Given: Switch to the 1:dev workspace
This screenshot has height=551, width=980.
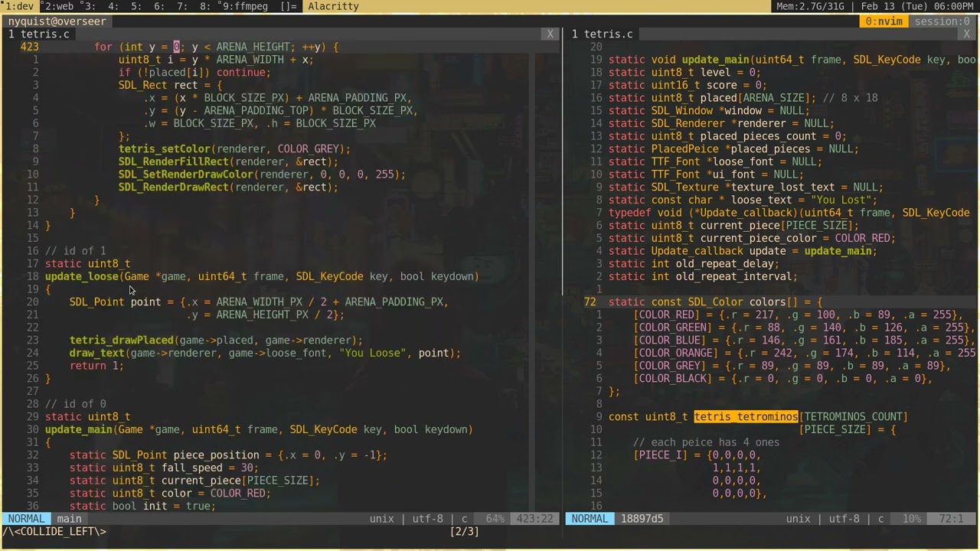Looking at the screenshot, I should click(20, 6).
